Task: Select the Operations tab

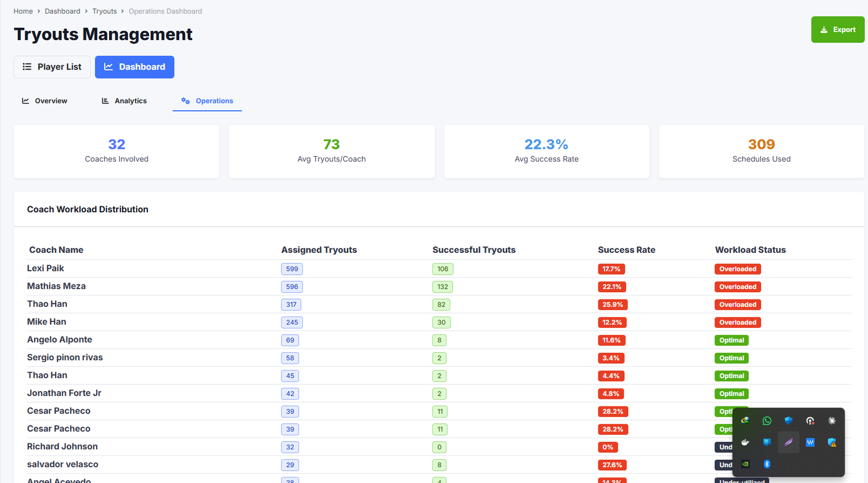Action: click(x=207, y=101)
